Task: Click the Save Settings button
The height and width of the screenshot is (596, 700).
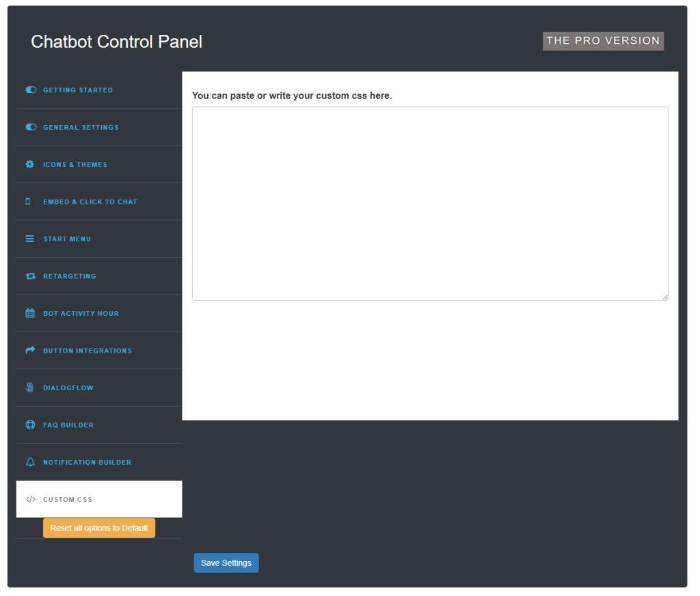Action: tap(226, 563)
